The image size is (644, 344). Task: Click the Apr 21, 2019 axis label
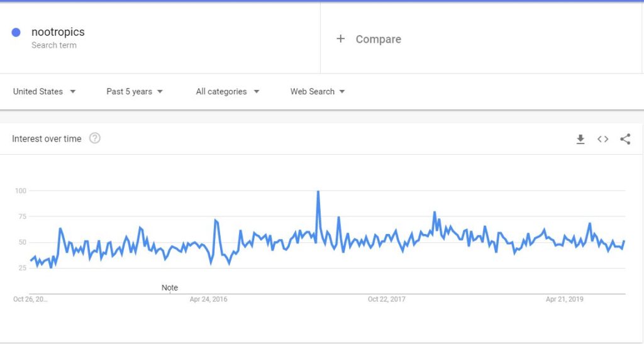pos(564,299)
